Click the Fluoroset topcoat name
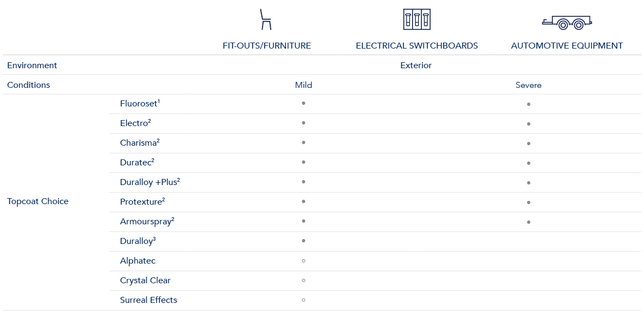The width and height of the screenshot is (644, 316). pos(140,104)
